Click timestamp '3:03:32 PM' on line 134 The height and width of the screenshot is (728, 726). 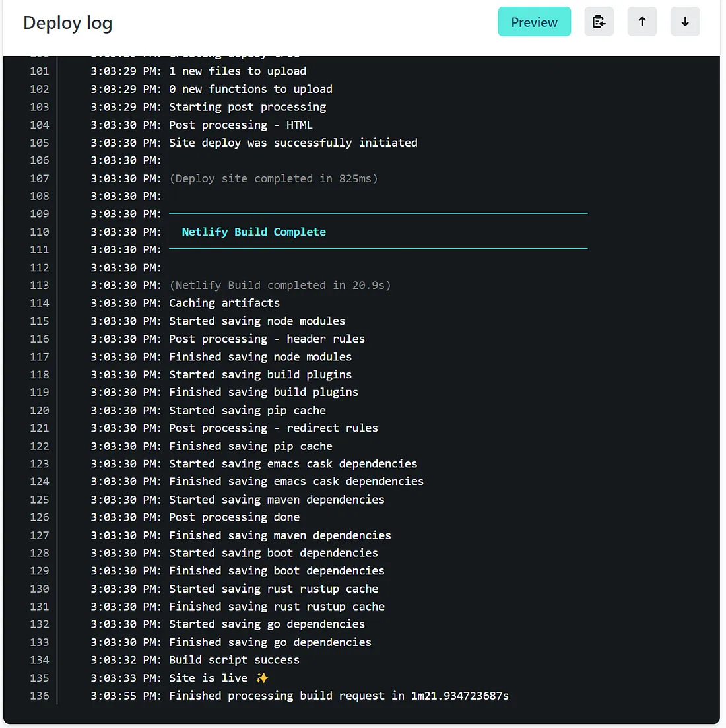pyautogui.click(x=123, y=659)
